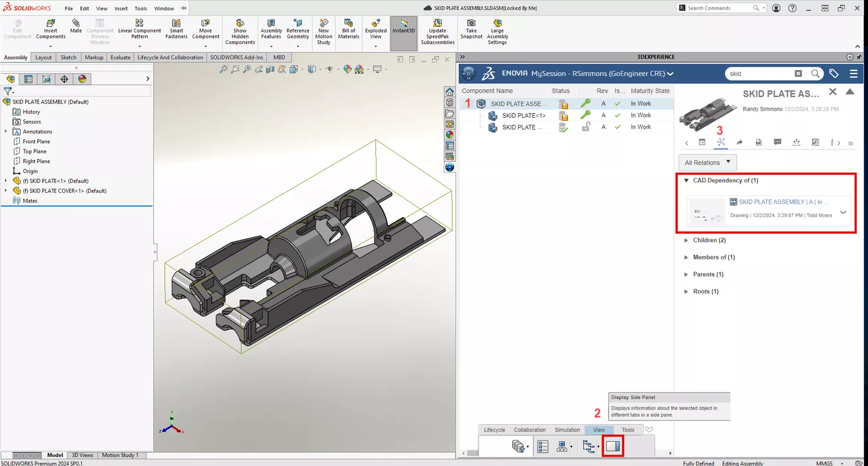This screenshot has width=868, height=466.
Task: Select Front Plane in feature tree
Action: tap(36, 142)
